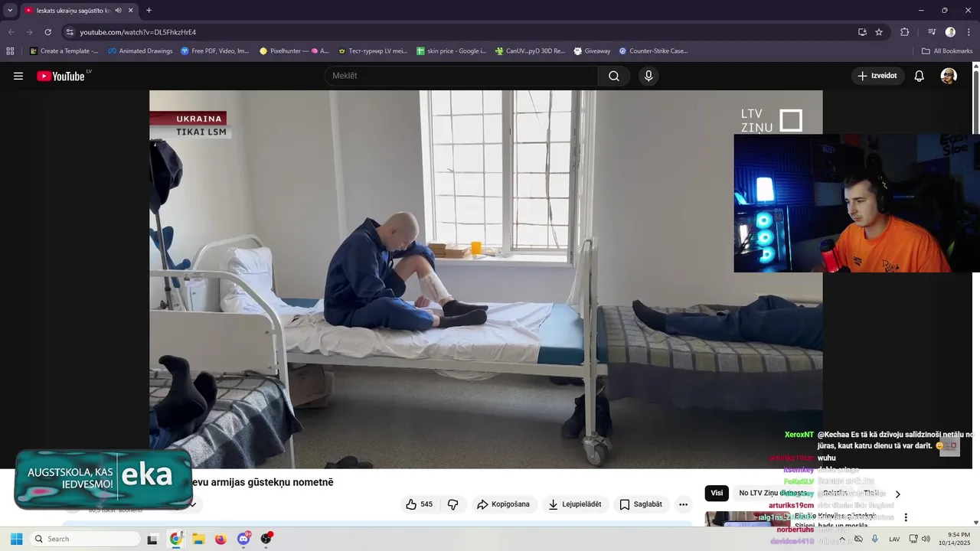Open options for the first recommended video
This screenshot has height=551, width=980.
click(x=906, y=517)
